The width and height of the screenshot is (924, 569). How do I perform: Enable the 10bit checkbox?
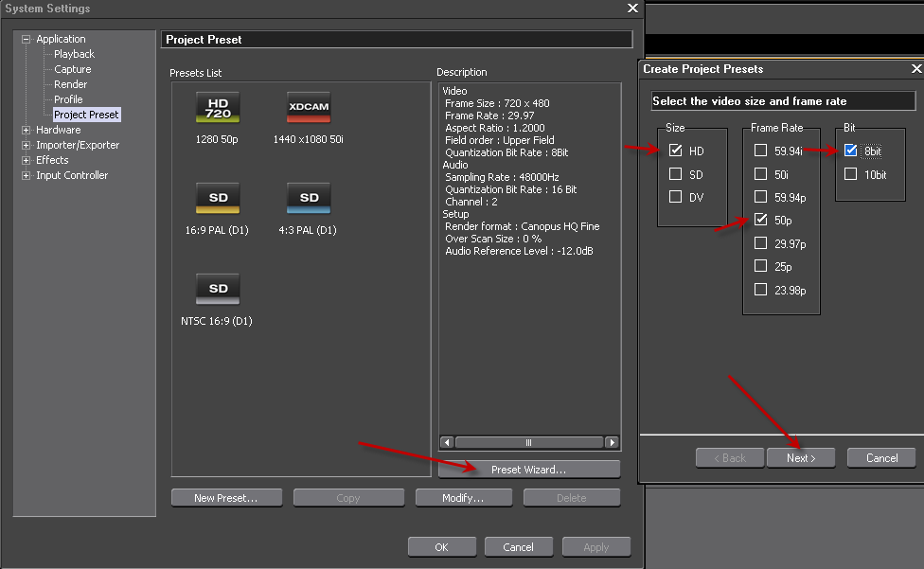[x=850, y=174]
